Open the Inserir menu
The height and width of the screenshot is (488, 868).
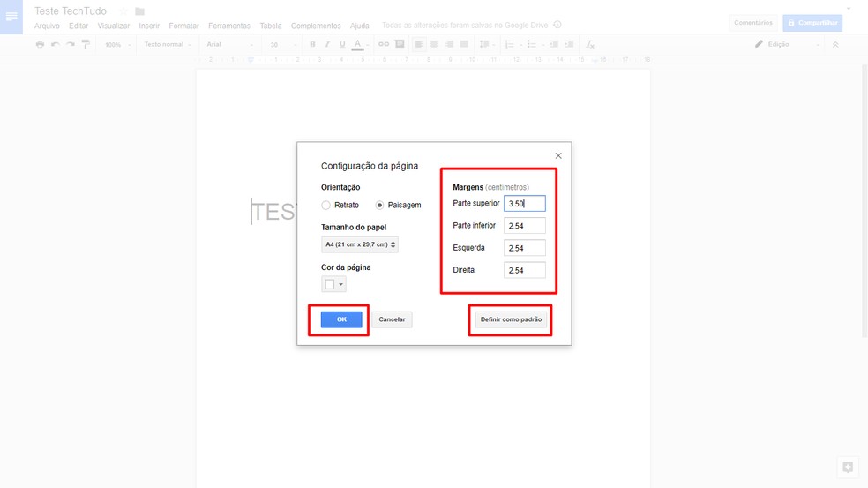(149, 26)
